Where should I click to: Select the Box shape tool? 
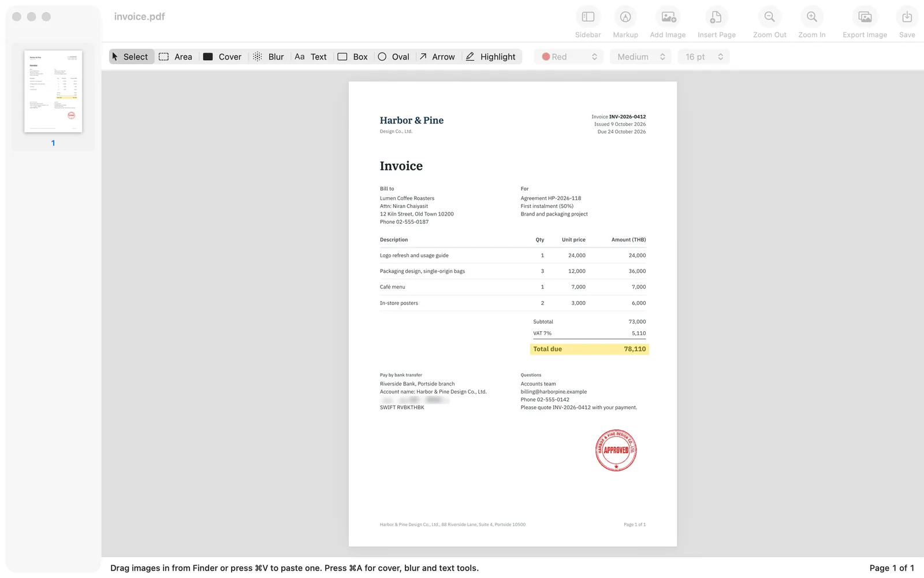tap(353, 57)
